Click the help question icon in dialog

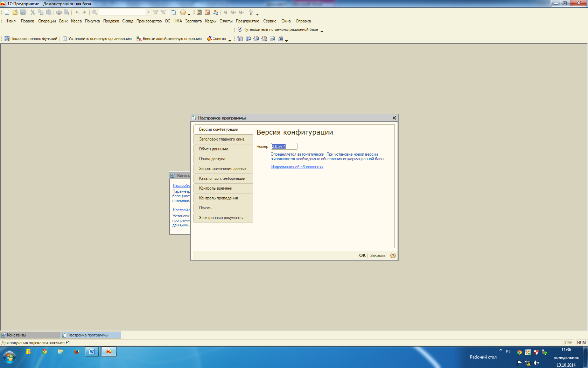tap(393, 255)
